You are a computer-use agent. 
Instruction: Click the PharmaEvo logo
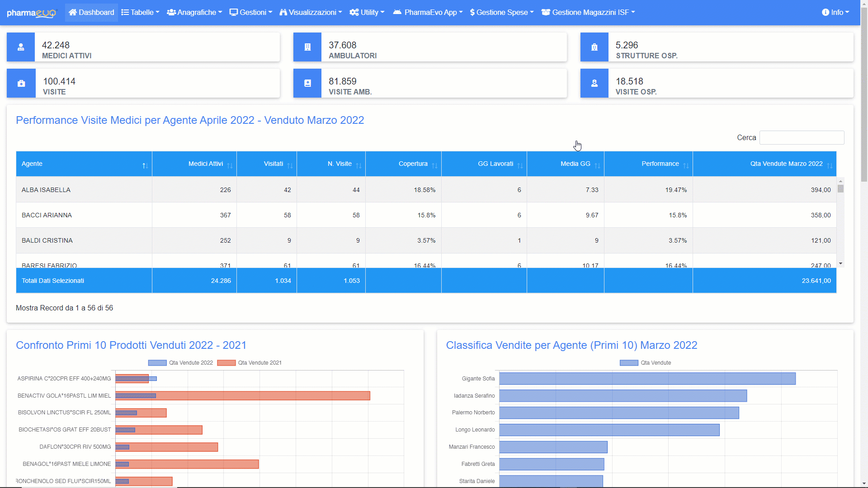pos(32,13)
